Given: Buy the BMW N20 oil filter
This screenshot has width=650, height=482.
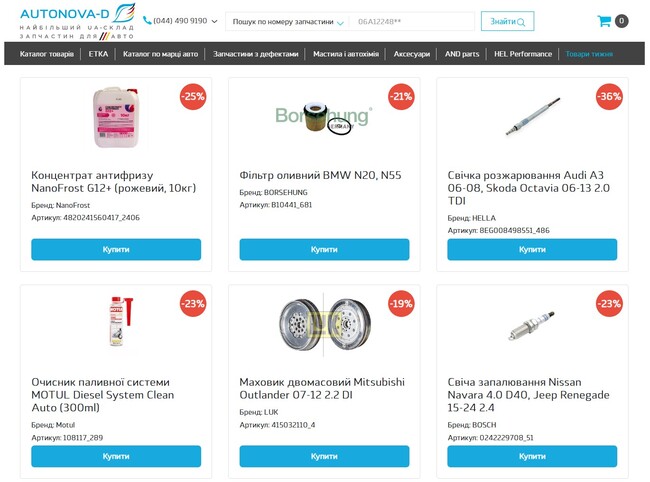Looking at the screenshot, I should click(x=324, y=249).
